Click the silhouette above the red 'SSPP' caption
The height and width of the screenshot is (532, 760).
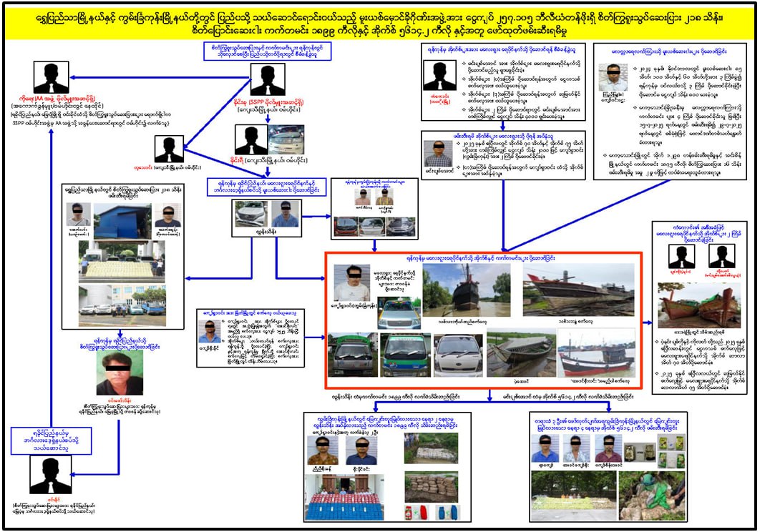coord(267,79)
